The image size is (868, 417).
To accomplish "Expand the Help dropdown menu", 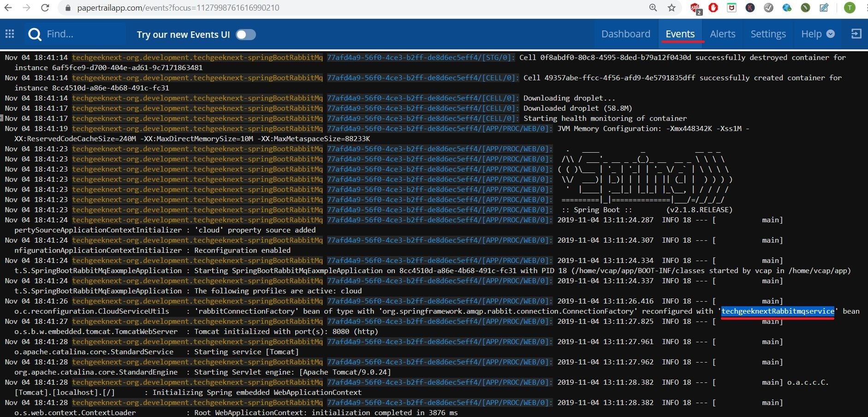I will (817, 34).
